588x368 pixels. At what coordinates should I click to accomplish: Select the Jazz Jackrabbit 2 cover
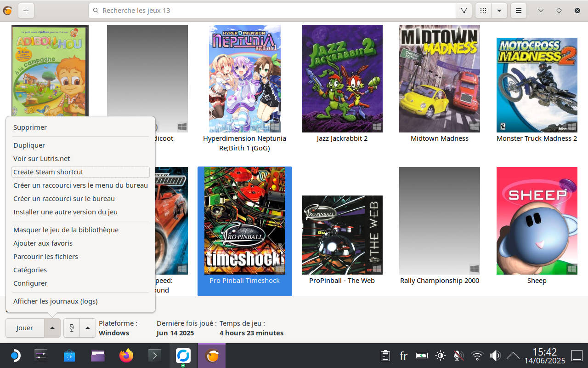click(x=342, y=79)
